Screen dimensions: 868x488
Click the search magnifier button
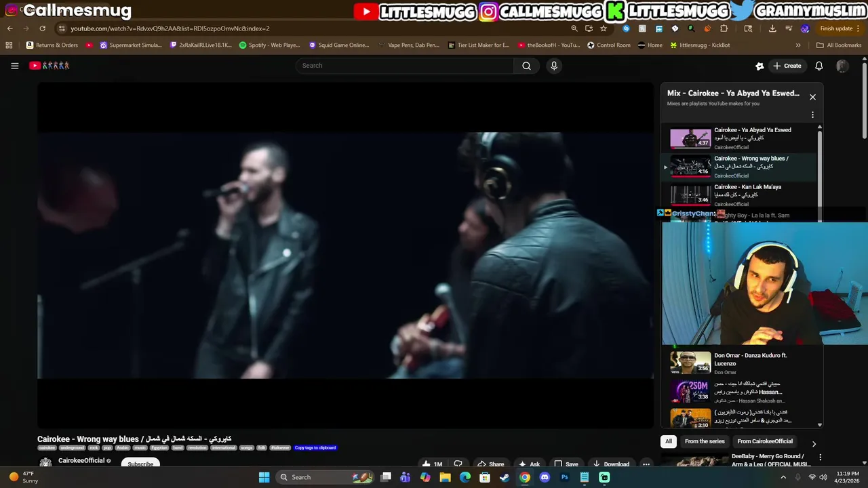pyautogui.click(x=526, y=66)
